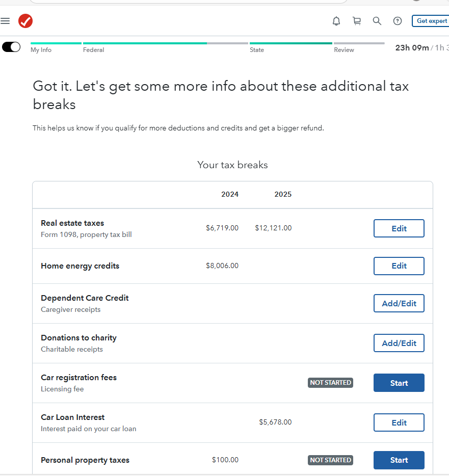
Task: Click the search magnifier icon
Action: point(377,21)
